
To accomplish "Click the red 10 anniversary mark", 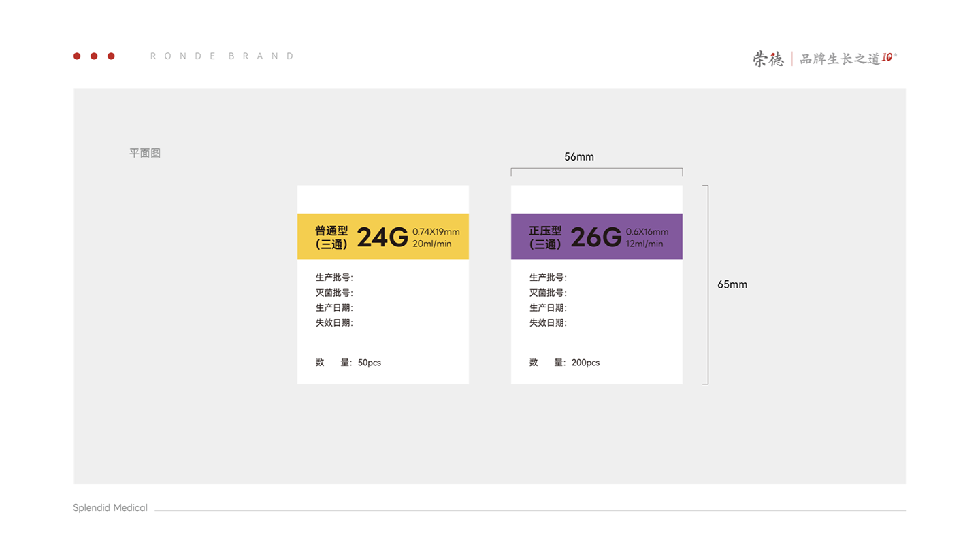I will [x=887, y=58].
